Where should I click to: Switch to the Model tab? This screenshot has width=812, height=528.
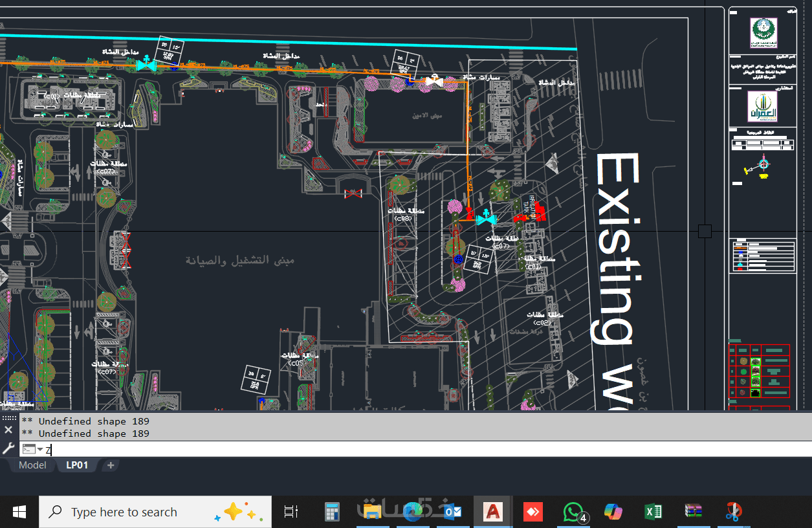coord(32,465)
